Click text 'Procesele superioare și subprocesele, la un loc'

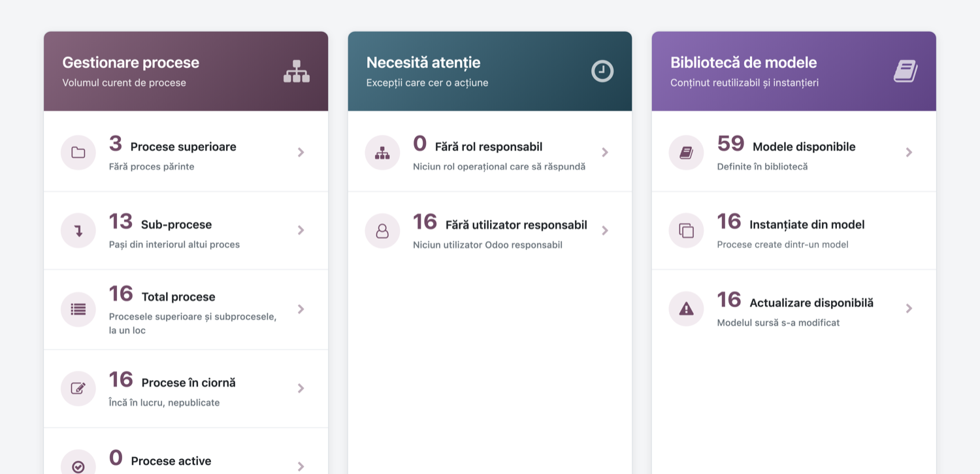tap(193, 323)
